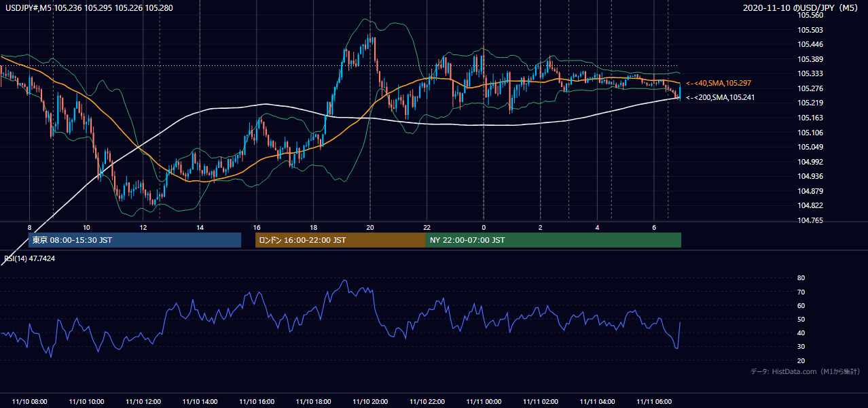
Task: Click the 11/10 20:00 date label
Action: tap(369, 402)
